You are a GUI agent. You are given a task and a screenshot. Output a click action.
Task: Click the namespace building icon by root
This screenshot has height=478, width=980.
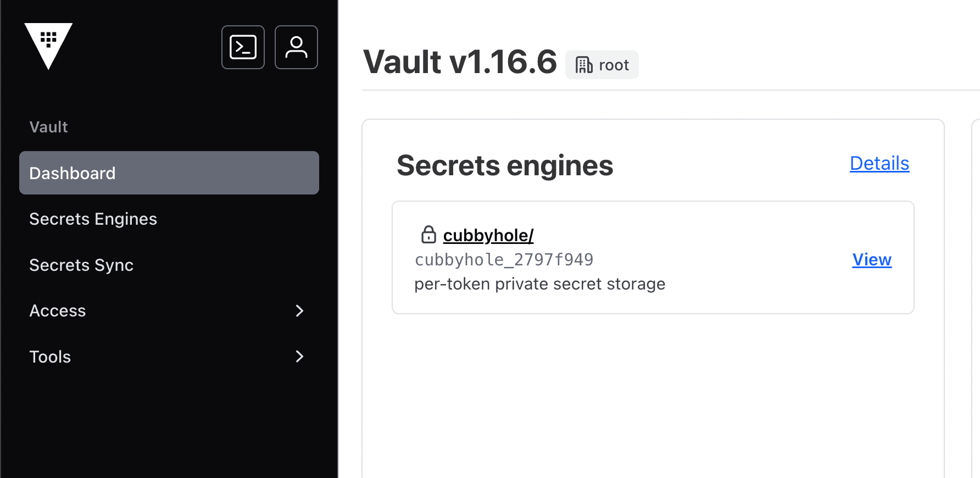coord(583,65)
